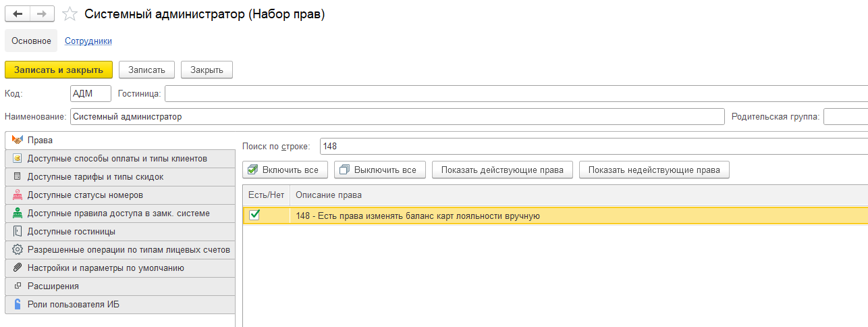Open Доступные способы оплаты и типы клиентов tab
This screenshot has height=327, width=868.
click(117, 158)
